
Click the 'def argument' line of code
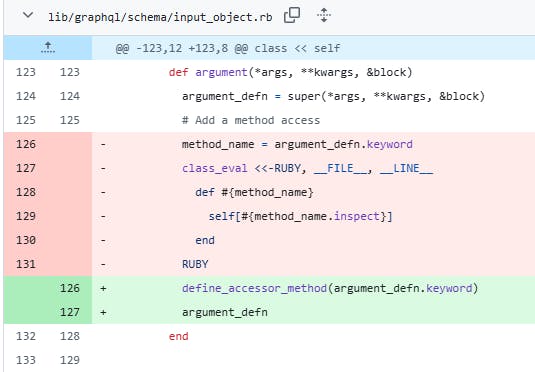pyautogui.click(x=290, y=72)
